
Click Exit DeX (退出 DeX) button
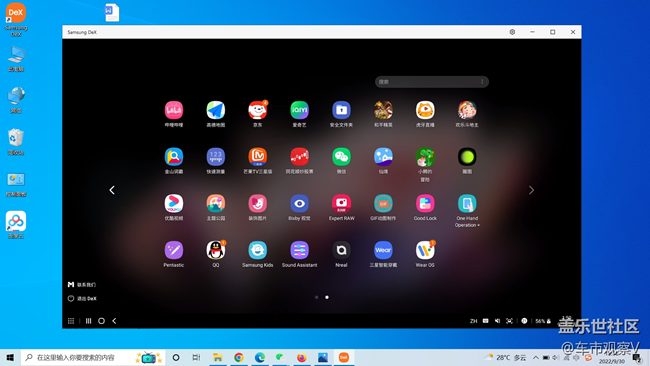tap(82, 298)
